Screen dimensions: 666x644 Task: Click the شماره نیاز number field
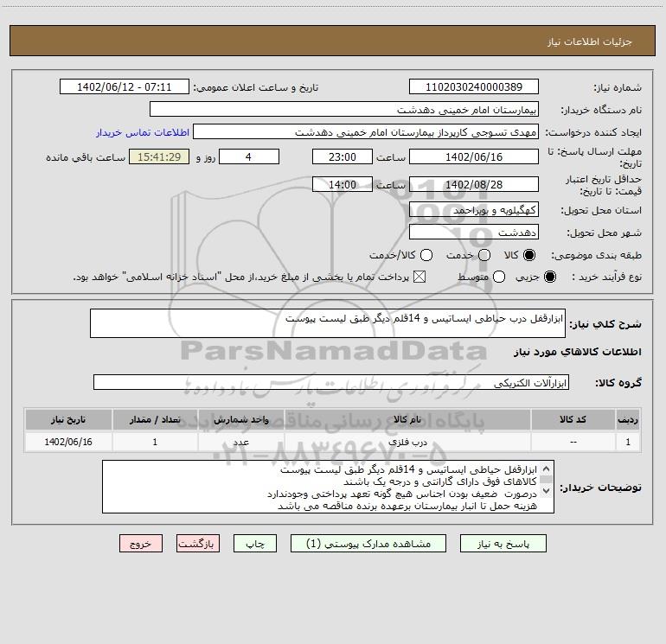(474, 86)
